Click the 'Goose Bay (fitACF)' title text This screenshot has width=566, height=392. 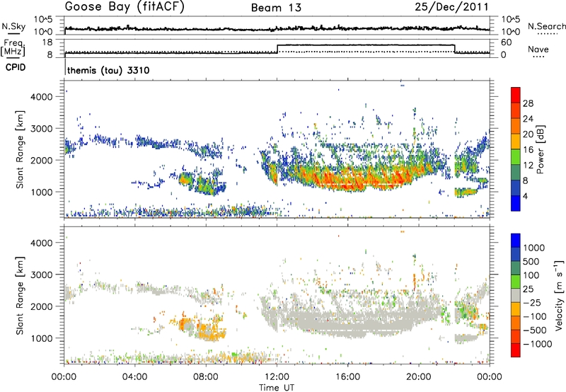pos(125,7)
